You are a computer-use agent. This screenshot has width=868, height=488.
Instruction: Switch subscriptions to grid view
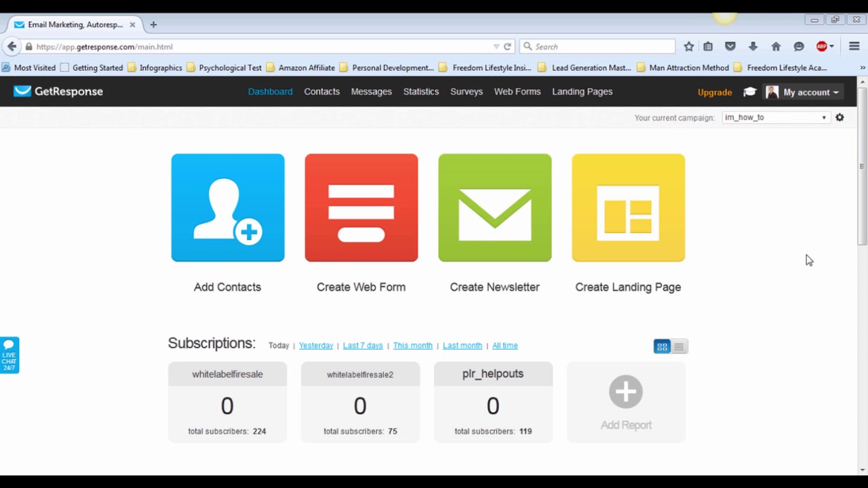coord(662,346)
